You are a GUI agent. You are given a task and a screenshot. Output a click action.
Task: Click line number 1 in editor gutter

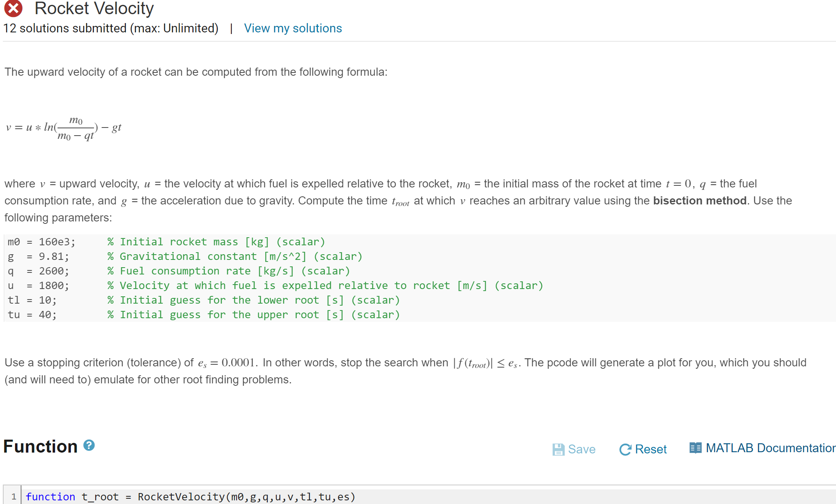click(x=13, y=497)
